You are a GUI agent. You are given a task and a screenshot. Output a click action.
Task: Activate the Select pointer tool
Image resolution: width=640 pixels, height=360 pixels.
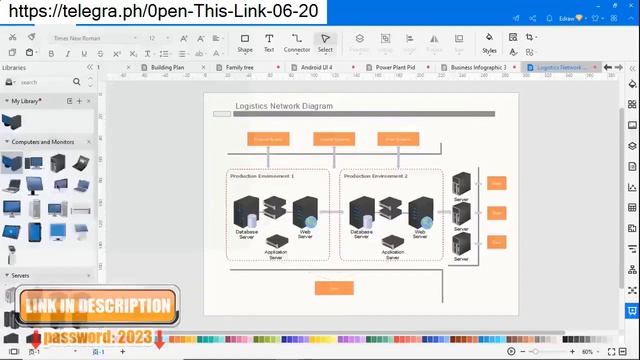pos(325,43)
